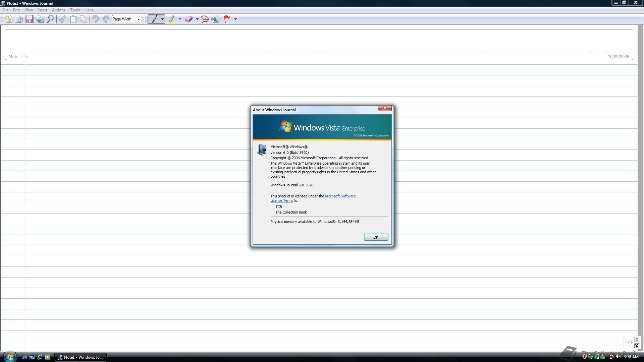Open the Tools menu
Screen dimensions: 644x362
tap(75, 10)
